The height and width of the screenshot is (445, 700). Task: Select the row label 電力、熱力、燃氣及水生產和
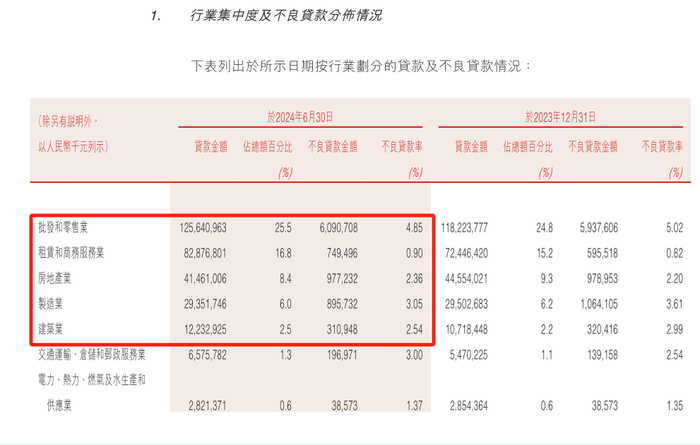(92, 380)
